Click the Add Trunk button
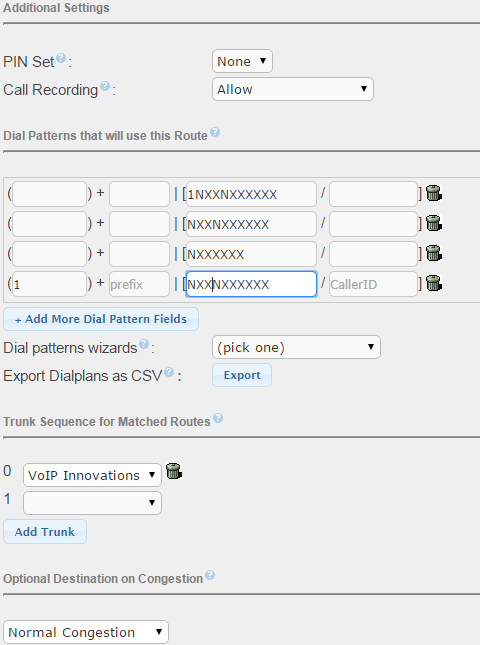 [x=45, y=532]
